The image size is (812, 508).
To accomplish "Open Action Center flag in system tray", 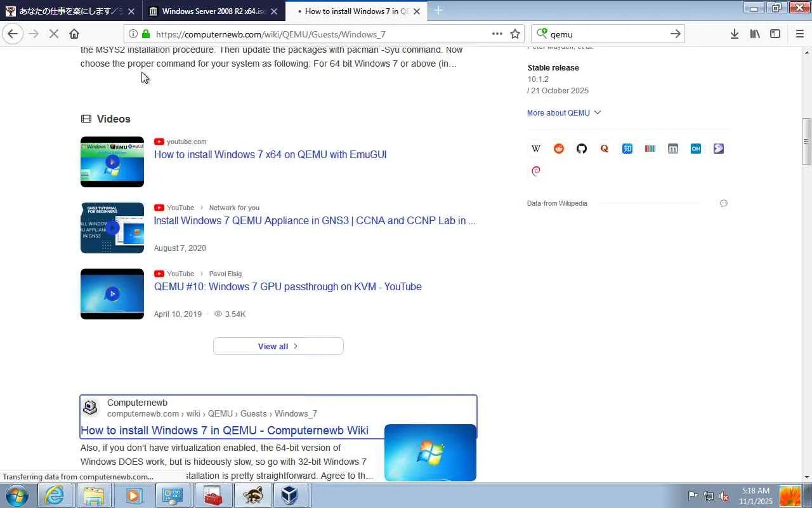I will point(693,496).
